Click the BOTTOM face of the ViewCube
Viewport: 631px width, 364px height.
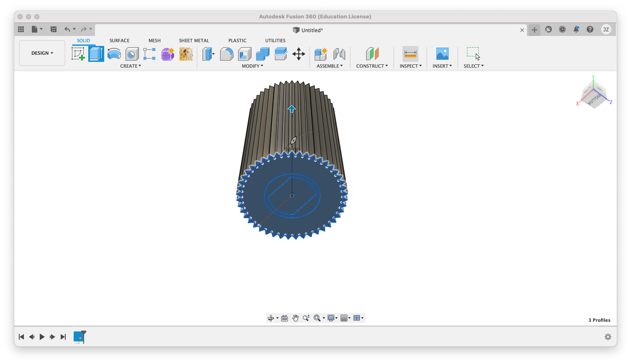594,99
